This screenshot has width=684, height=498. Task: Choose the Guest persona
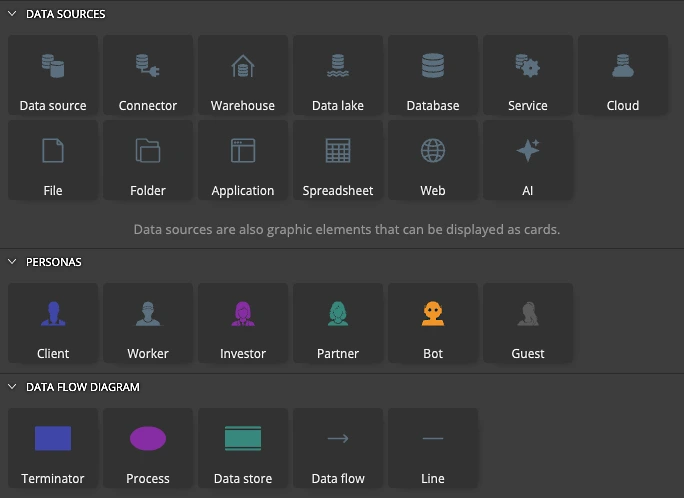pyautogui.click(x=528, y=323)
